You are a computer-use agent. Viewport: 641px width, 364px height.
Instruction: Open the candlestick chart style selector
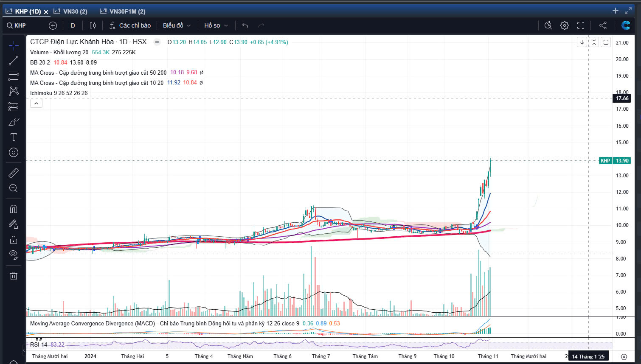pos(93,25)
